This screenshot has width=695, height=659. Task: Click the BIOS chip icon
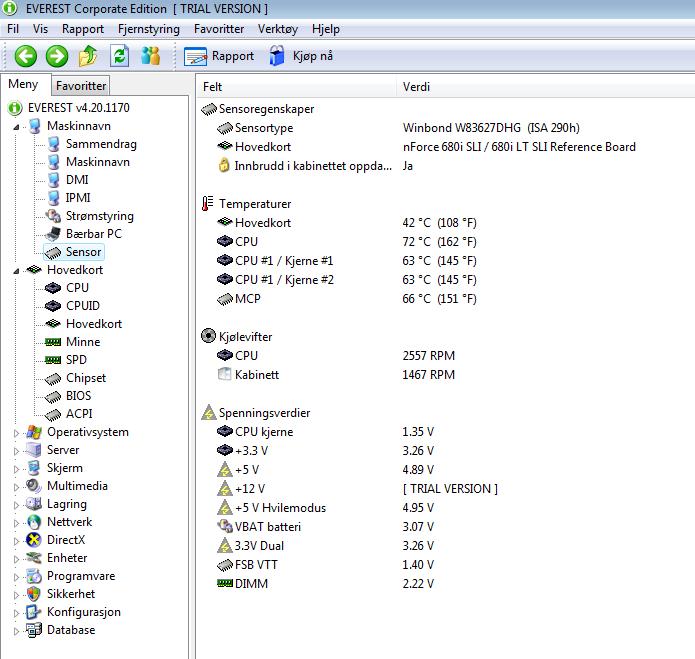tap(53, 396)
